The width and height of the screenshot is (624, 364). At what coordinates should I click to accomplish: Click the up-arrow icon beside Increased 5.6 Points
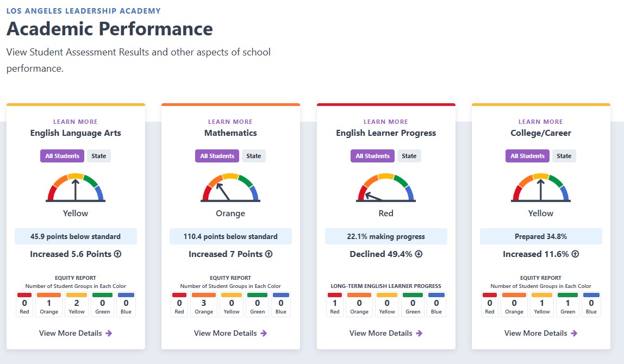[x=118, y=254]
